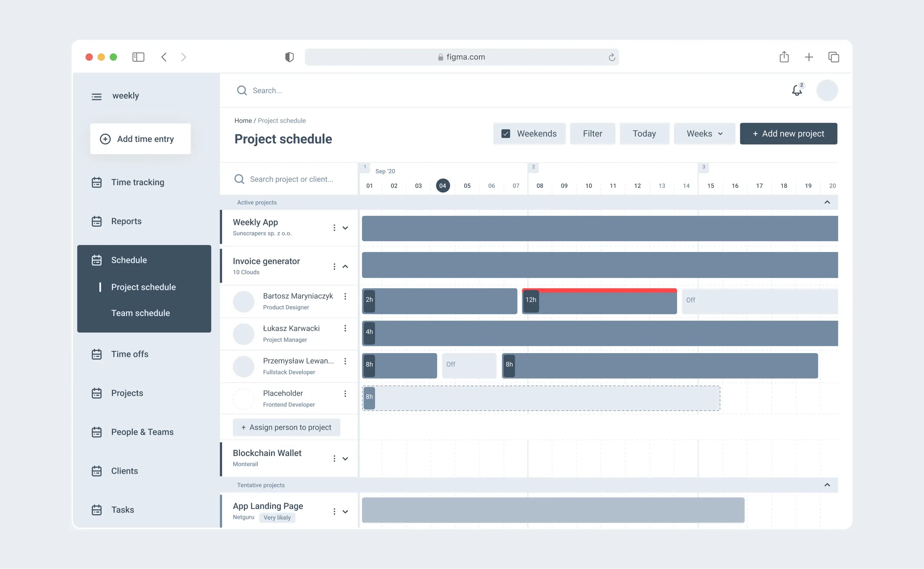Viewport: 924px width, 569px height.
Task: Open Tasks section
Action: point(123,509)
